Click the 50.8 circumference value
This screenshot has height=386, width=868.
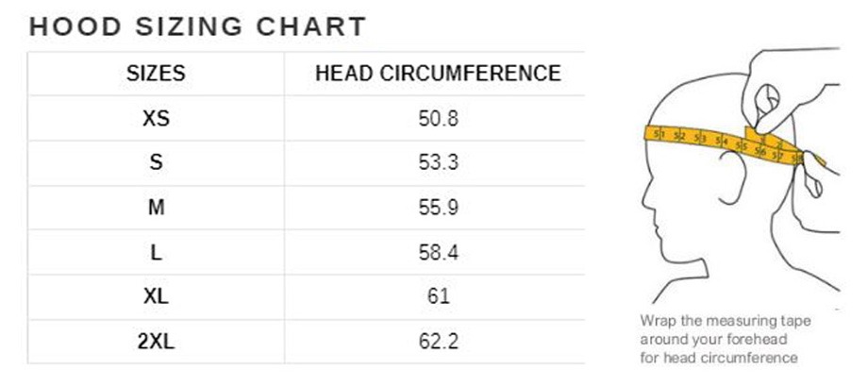coord(438,119)
